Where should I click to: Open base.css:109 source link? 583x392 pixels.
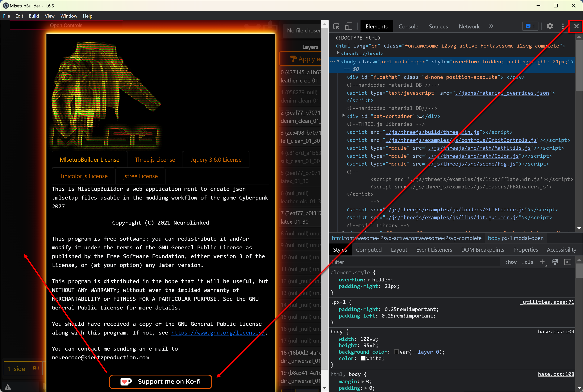click(556, 331)
